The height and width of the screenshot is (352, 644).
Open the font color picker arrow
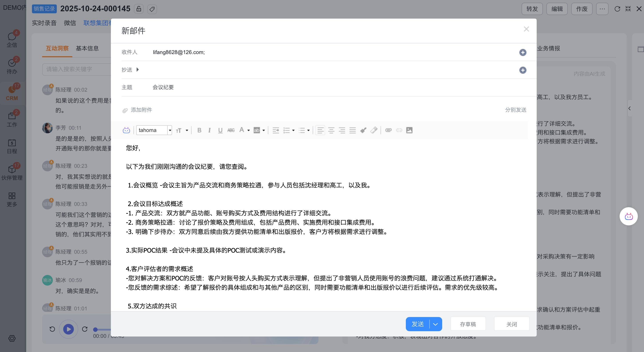tap(248, 130)
